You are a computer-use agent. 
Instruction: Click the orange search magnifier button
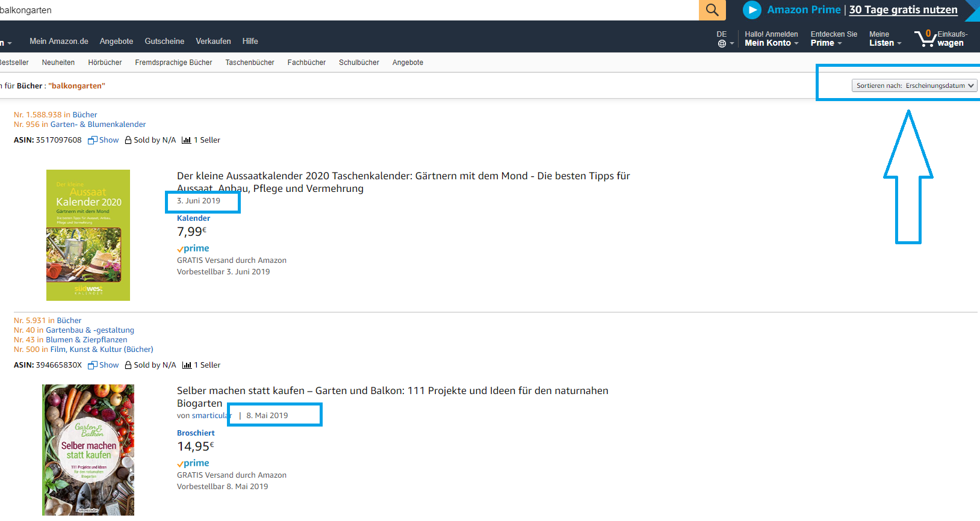[x=712, y=10]
